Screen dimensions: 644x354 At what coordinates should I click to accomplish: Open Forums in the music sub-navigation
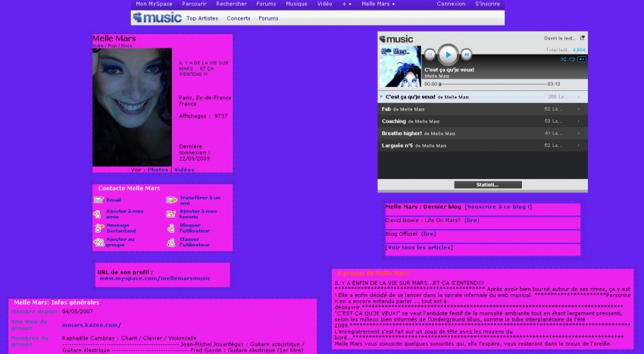(268, 18)
